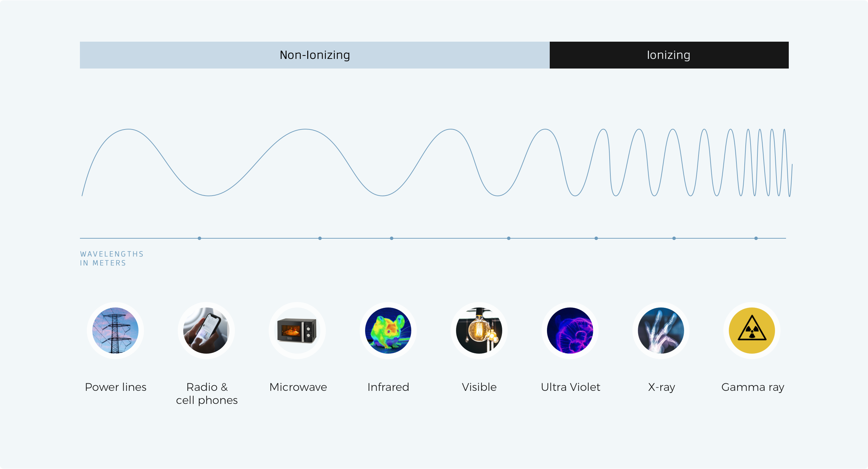The width and height of the screenshot is (868, 469).
Task: Click the Gamma ray label
Action: tap(753, 387)
